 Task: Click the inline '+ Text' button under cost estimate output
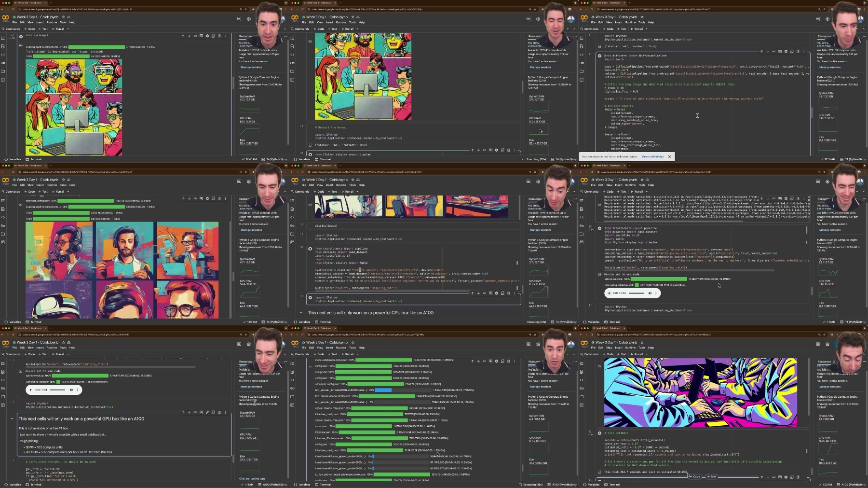tap(712, 476)
